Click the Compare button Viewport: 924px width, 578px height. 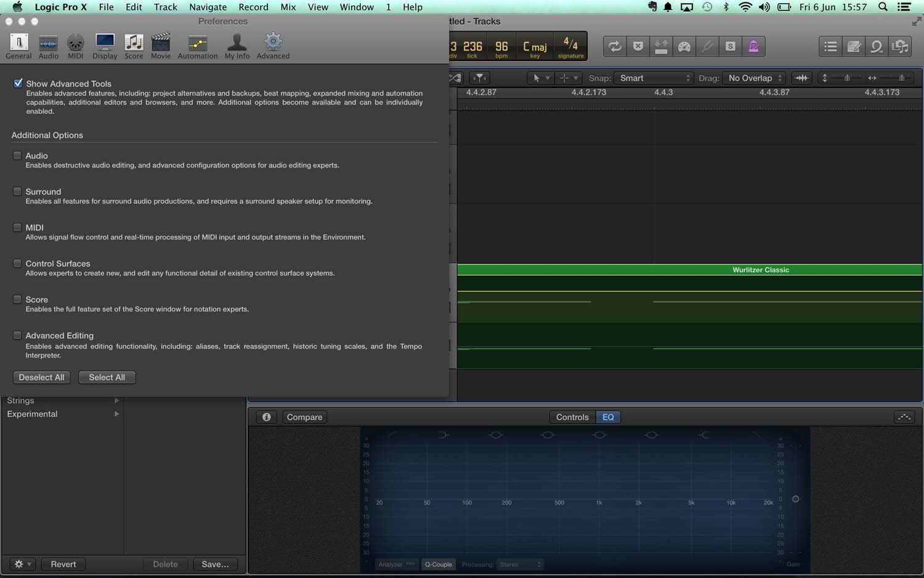tap(304, 417)
